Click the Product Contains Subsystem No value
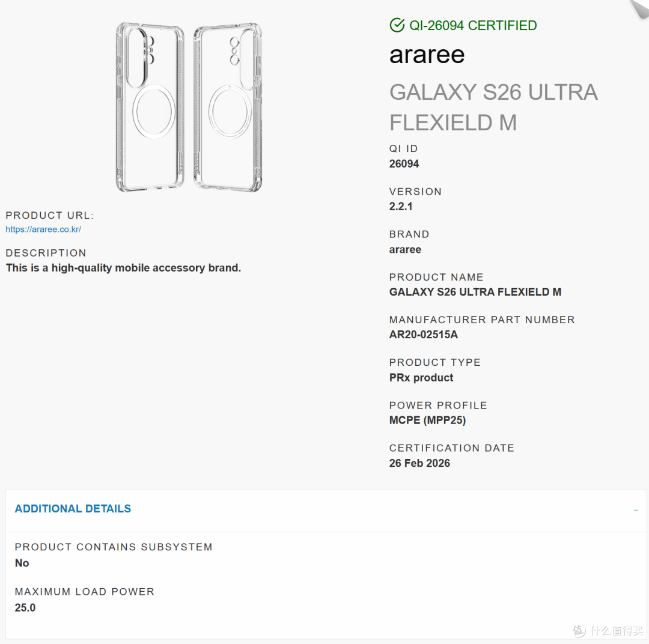Screen dimensions: 649x644 (22, 563)
